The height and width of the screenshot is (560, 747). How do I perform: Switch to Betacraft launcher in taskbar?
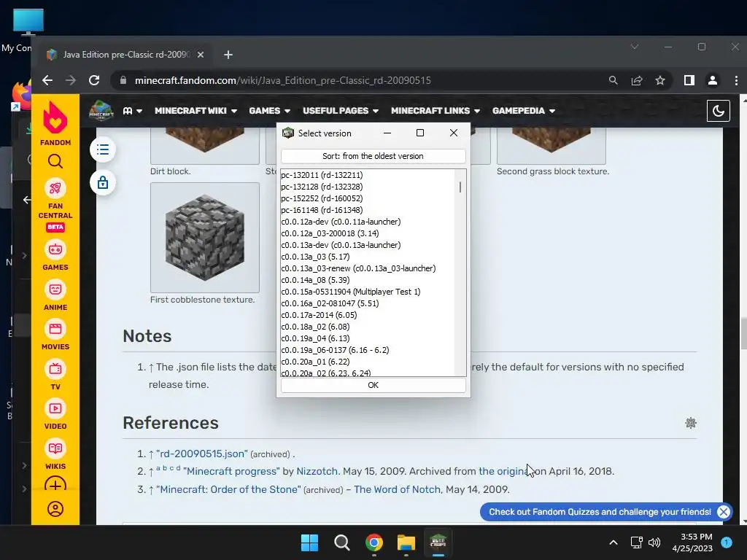tap(438, 542)
